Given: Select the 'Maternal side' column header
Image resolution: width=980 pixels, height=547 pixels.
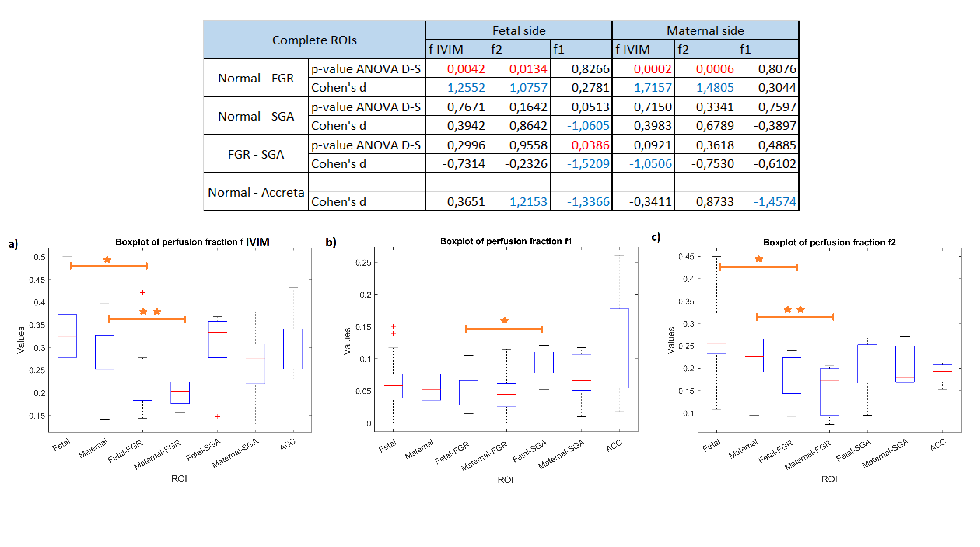Looking at the screenshot, I should coord(705,31).
